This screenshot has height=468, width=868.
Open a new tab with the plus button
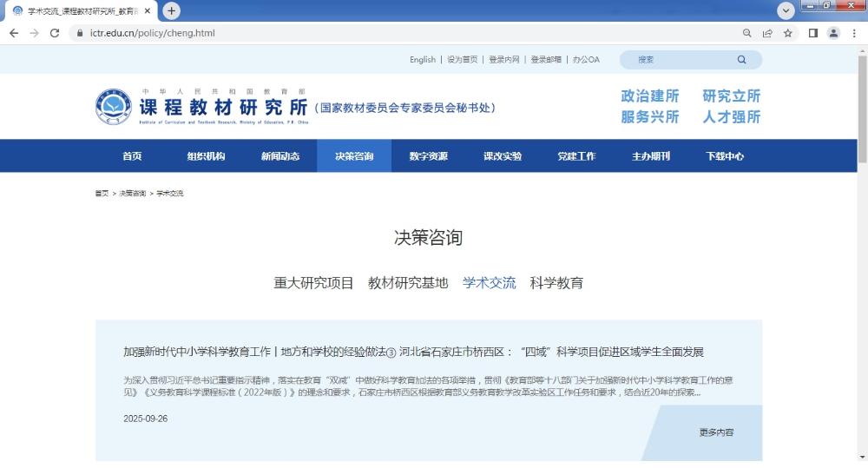(x=172, y=10)
